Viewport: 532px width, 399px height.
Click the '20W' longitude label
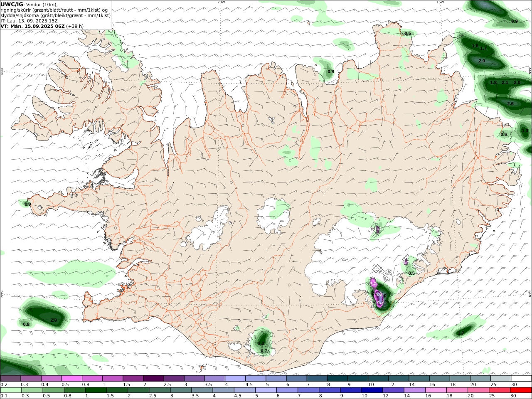pyautogui.click(x=221, y=2)
